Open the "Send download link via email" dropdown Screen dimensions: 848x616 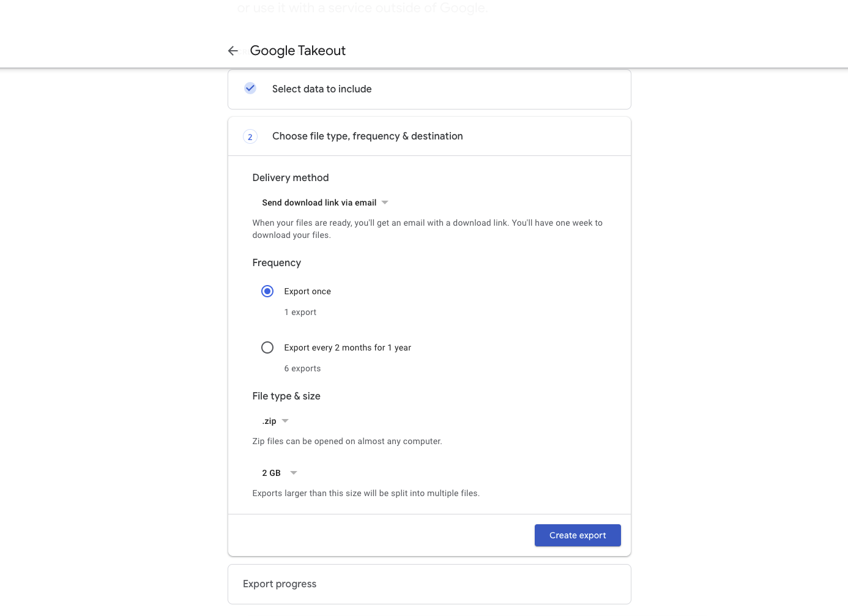pyautogui.click(x=319, y=202)
